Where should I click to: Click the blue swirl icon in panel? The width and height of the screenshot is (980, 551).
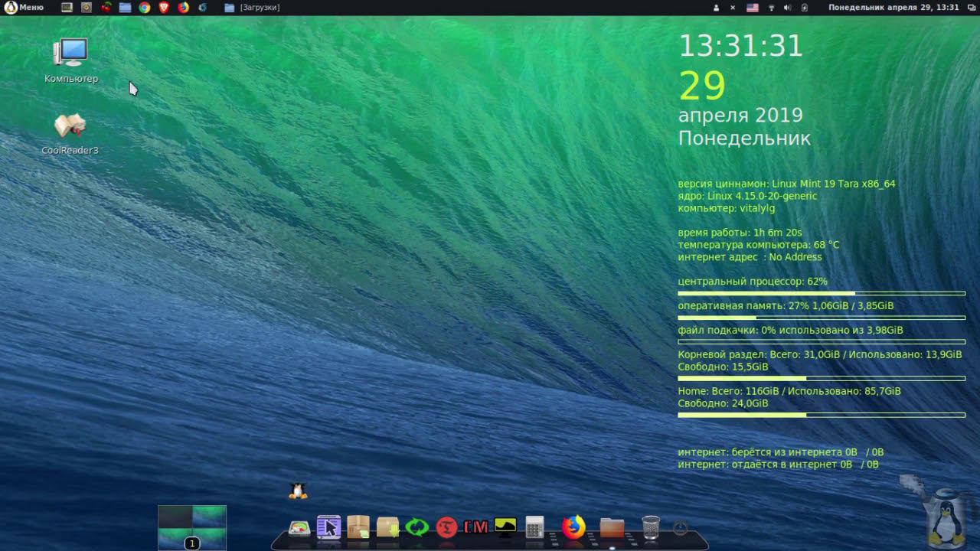(202, 8)
